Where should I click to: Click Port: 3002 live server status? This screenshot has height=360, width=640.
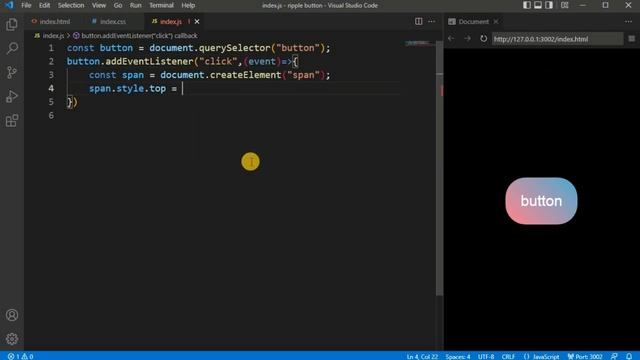pos(585,356)
